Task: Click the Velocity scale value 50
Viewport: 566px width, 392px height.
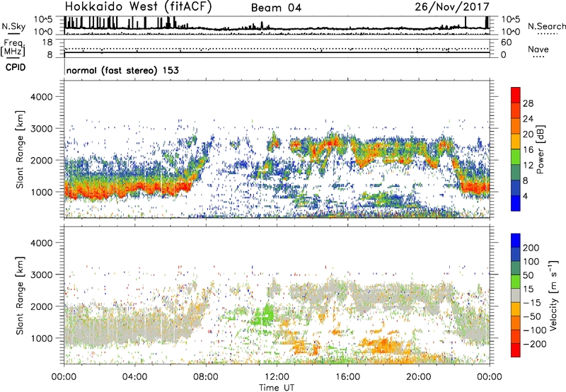Action: pos(528,275)
